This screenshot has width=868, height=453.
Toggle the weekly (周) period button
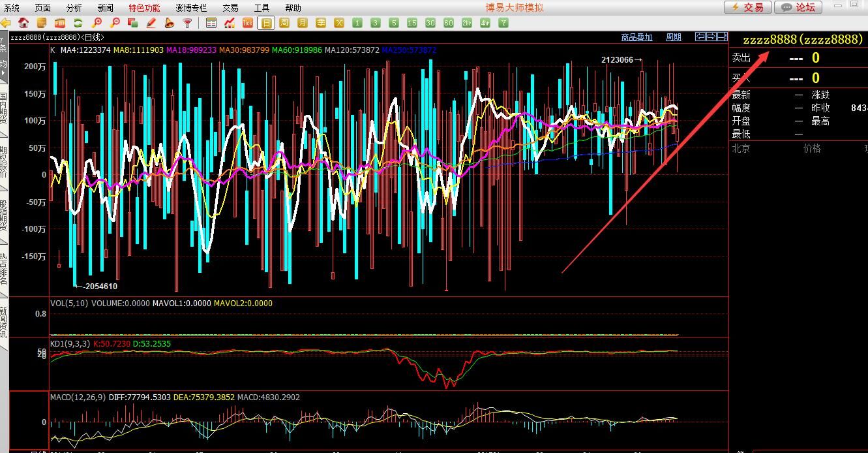284,23
